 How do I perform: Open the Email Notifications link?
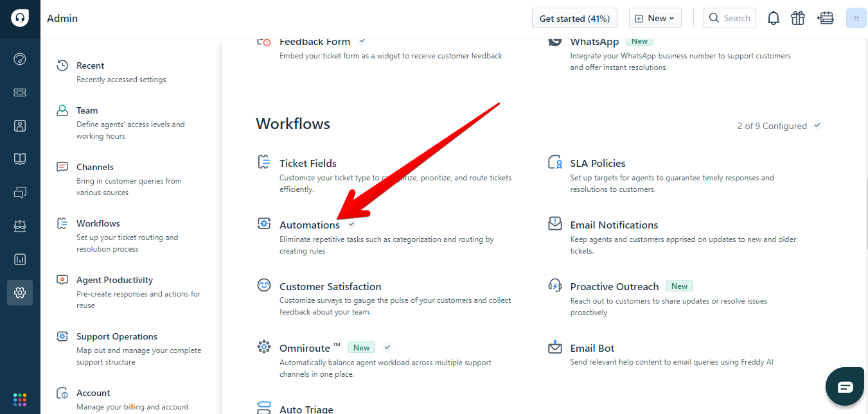coord(614,225)
